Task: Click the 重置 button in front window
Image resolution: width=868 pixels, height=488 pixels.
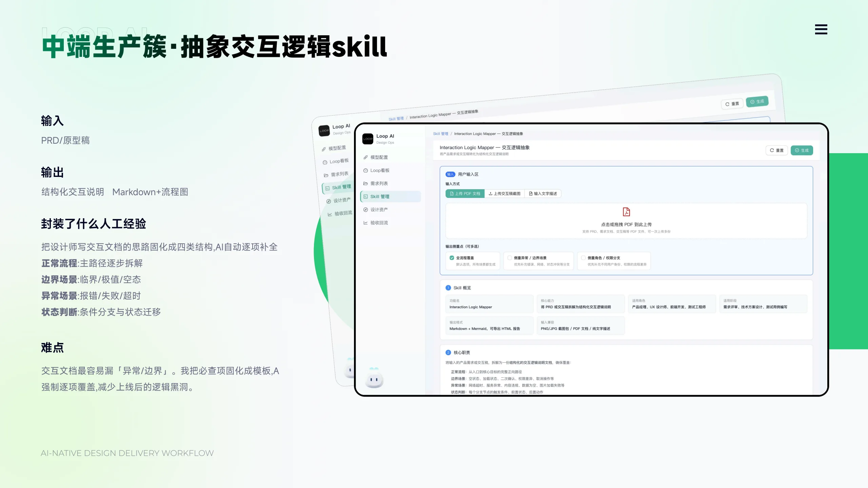Action: (x=776, y=150)
